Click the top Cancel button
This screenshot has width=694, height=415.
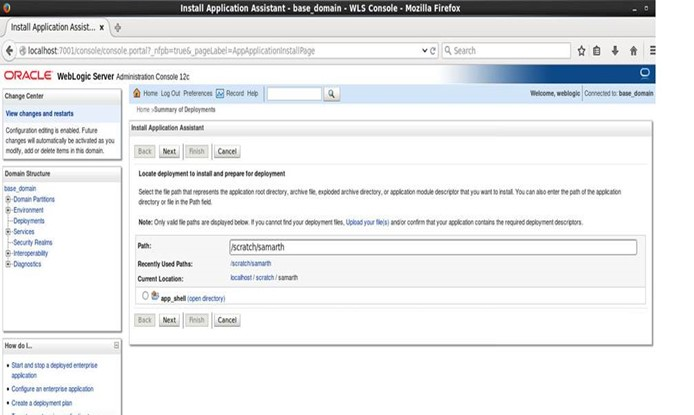227,151
